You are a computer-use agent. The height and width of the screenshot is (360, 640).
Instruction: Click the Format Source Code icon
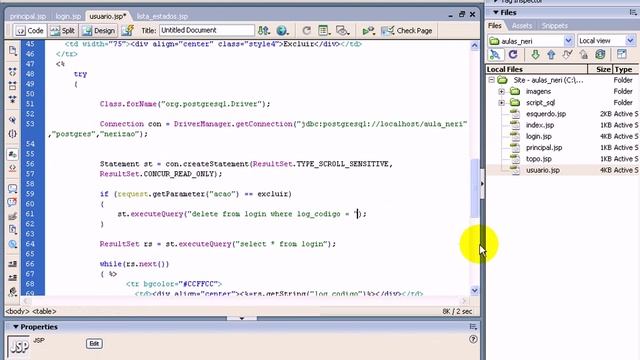pos(13,291)
